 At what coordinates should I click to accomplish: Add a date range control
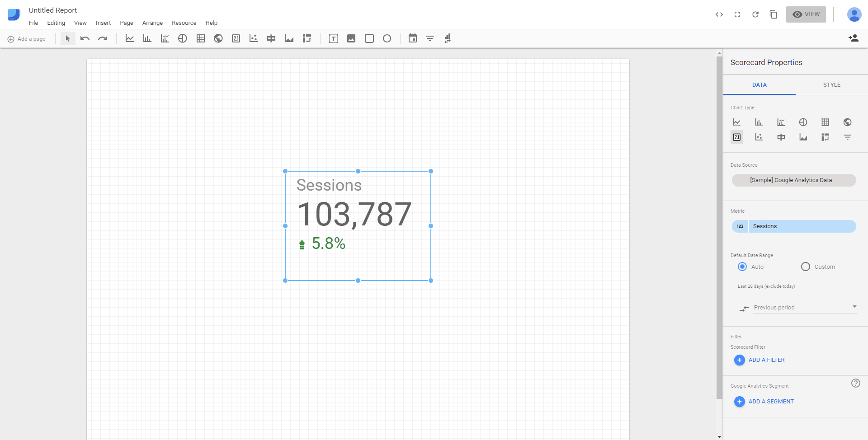pyautogui.click(x=412, y=38)
